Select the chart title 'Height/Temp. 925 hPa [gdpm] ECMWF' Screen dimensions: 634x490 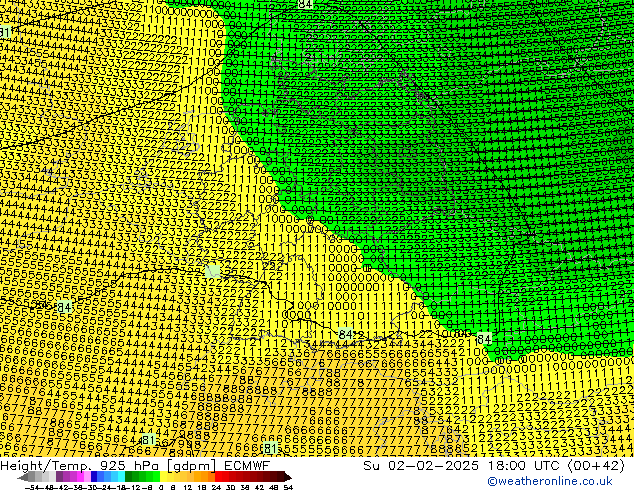point(135,465)
